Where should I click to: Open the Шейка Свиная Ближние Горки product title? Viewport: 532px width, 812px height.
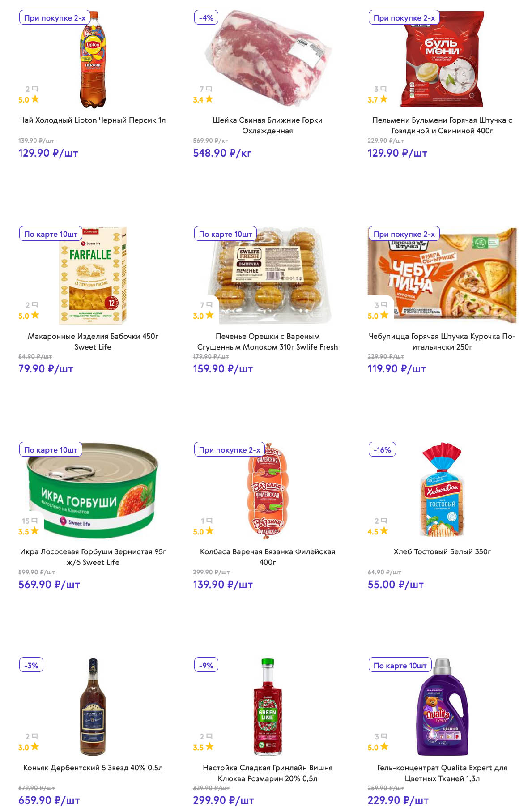click(267, 125)
